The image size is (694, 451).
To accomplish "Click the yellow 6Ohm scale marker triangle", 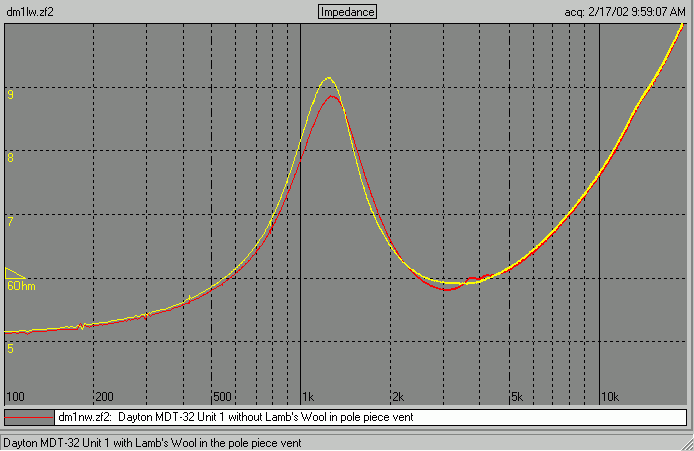I will click(x=15, y=273).
